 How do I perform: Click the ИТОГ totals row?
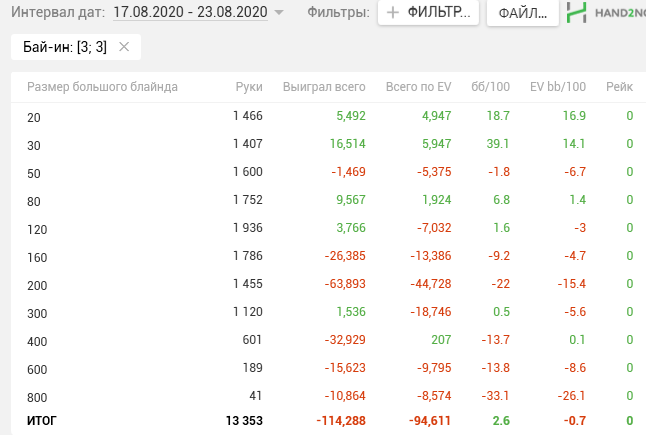tap(328, 421)
